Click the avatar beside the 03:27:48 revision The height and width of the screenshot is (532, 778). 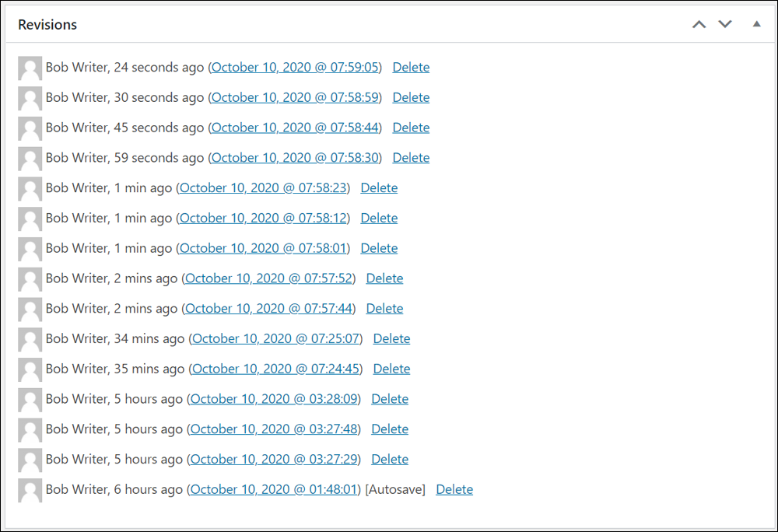pyautogui.click(x=30, y=430)
